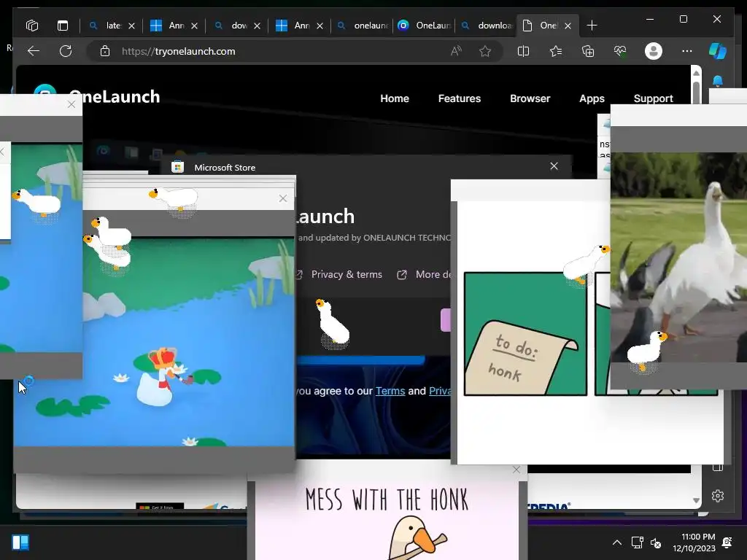Viewport: 747px width, 560px height.
Task: Switch to the 'onelaunc' search tab
Action: pos(363,26)
